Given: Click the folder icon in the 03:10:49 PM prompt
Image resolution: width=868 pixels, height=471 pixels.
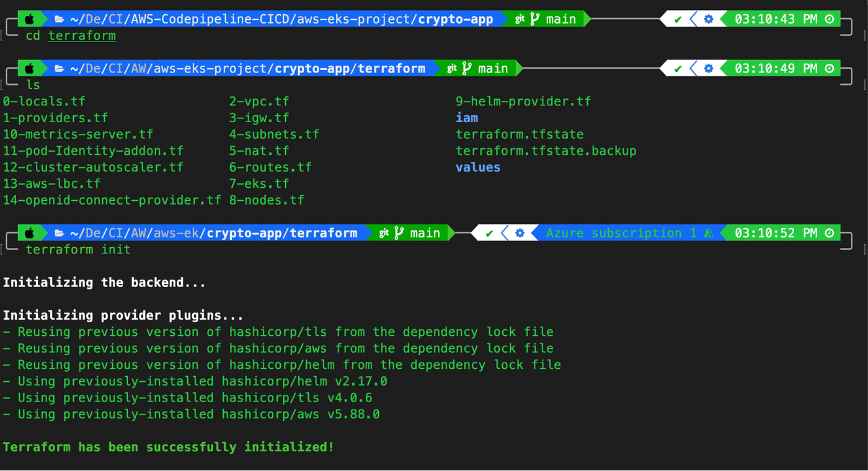Looking at the screenshot, I should pyautogui.click(x=60, y=69).
